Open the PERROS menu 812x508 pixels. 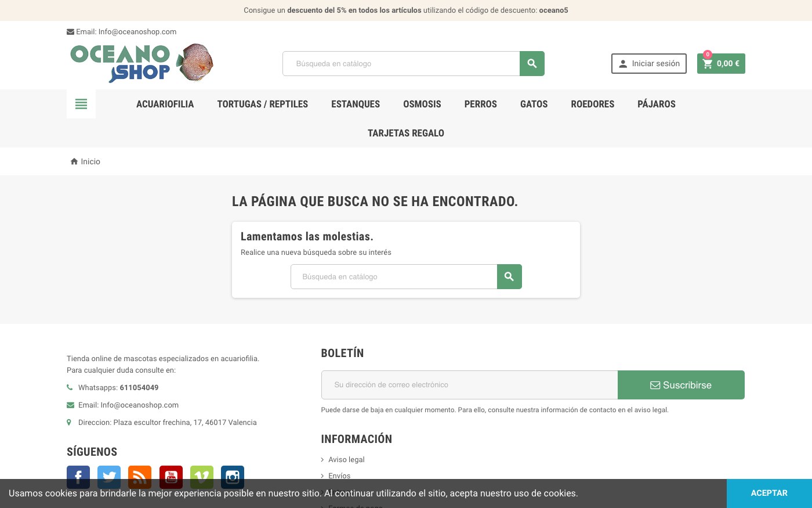point(481,104)
